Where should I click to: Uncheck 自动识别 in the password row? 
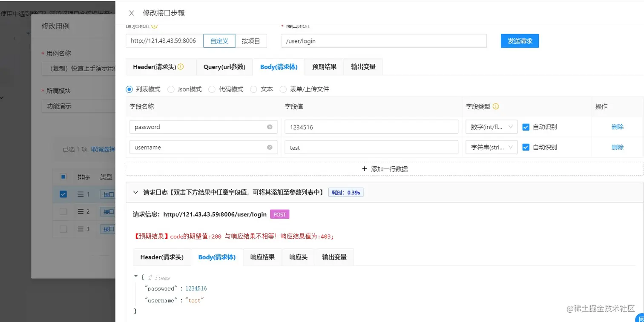coord(526,127)
